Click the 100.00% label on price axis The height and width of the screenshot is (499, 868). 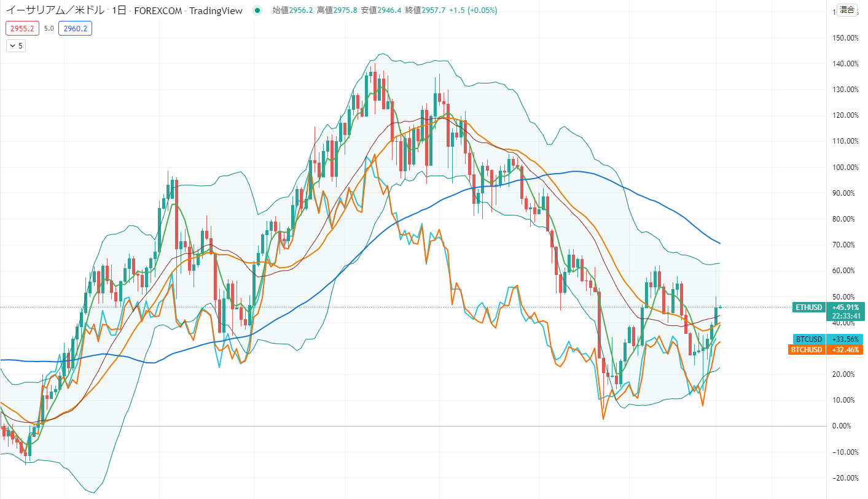click(x=844, y=167)
